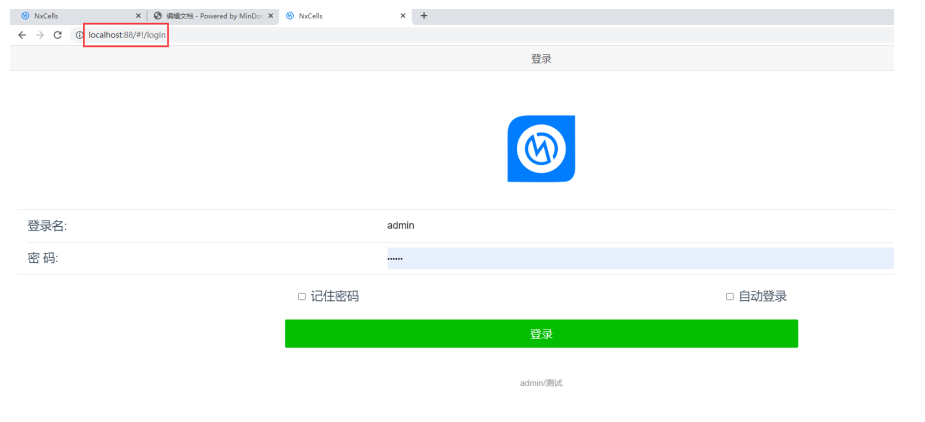The height and width of the screenshot is (422, 925).
Task: Click the NxCells logo image
Action: coord(541,149)
